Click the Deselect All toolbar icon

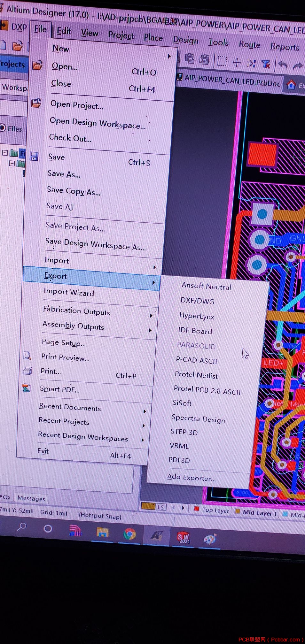tap(251, 63)
